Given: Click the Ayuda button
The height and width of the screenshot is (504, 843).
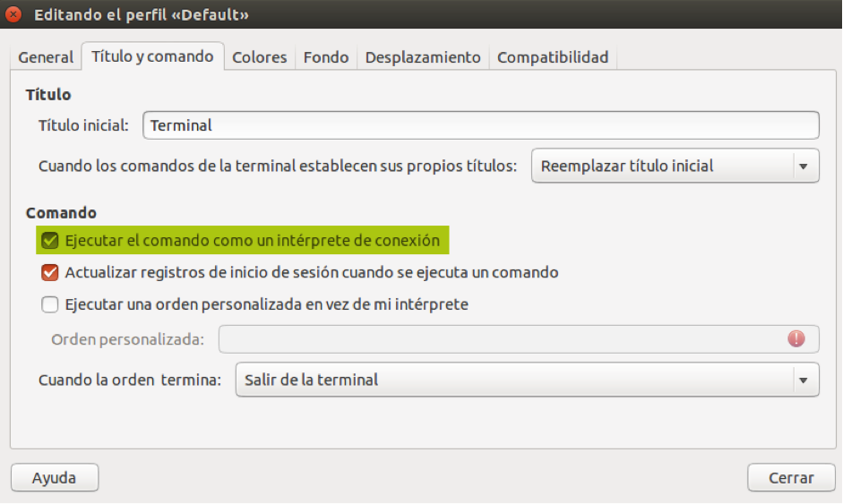Looking at the screenshot, I should [55, 477].
